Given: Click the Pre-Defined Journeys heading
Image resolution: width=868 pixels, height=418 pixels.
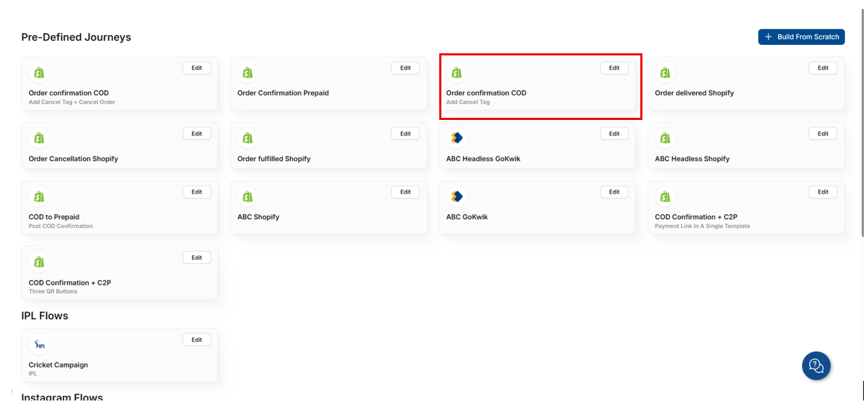Looking at the screenshot, I should (x=76, y=37).
